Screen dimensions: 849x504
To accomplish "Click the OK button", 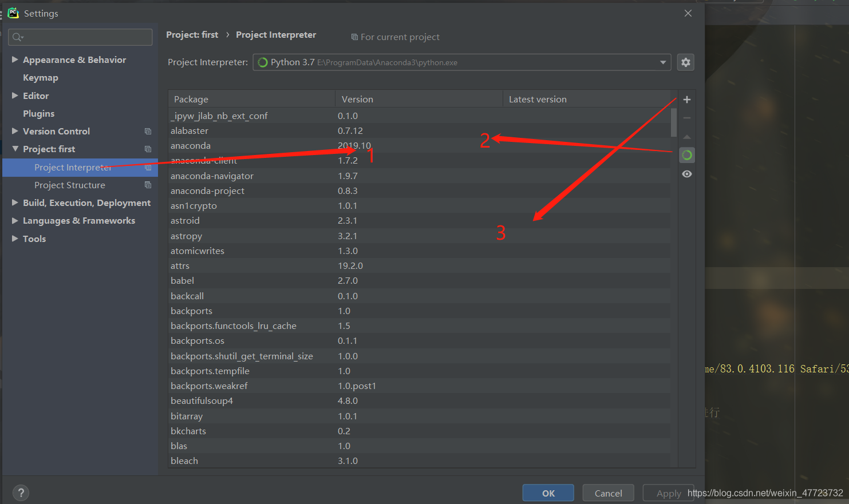I will 548,493.
